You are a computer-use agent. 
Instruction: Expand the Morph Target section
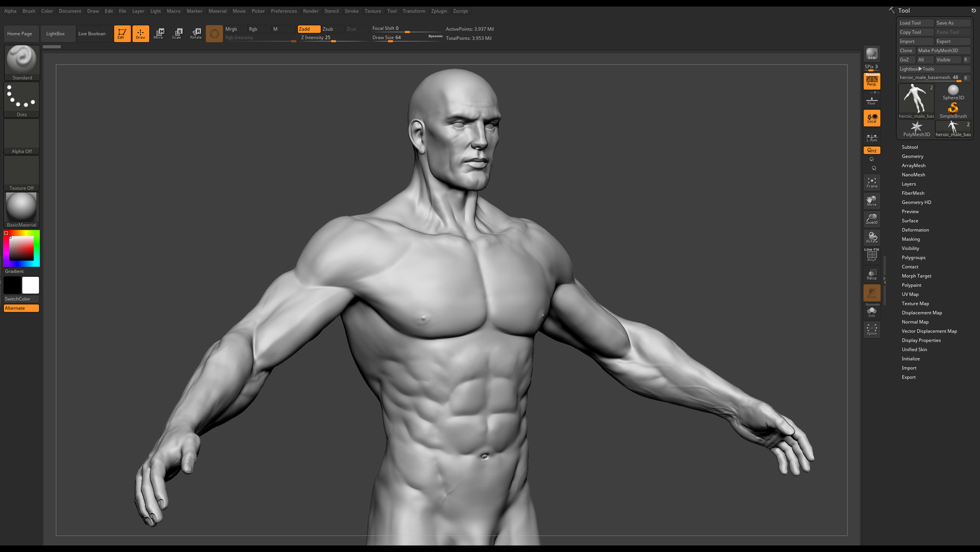pyautogui.click(x=916, y=276)
